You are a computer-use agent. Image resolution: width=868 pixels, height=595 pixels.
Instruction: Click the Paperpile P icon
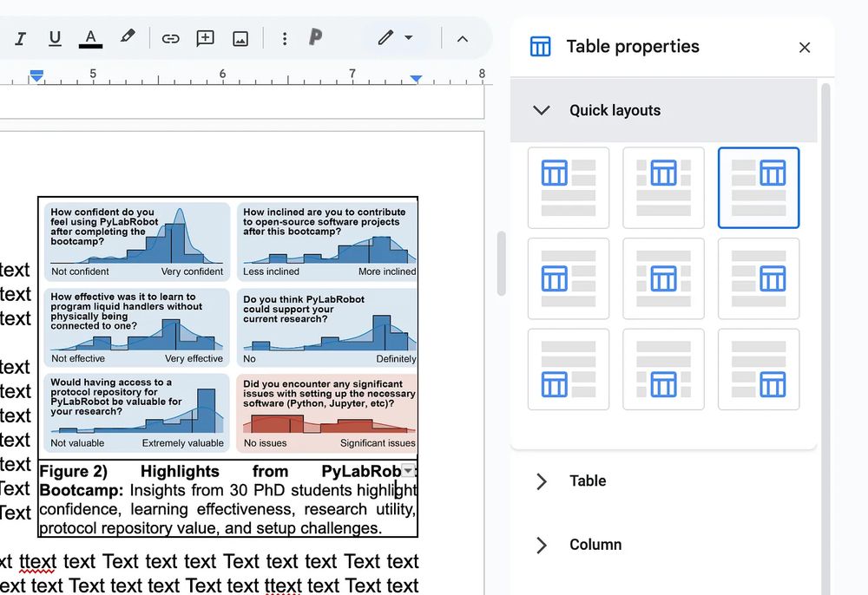click(x=316, y=37)
